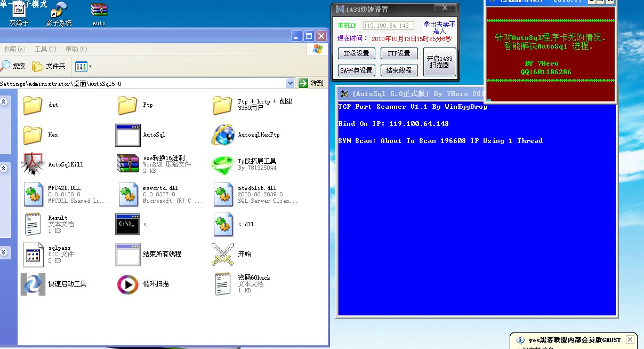Open the views dropdown in toolbar
The image size is (644, 349).
tap(84, 66)
